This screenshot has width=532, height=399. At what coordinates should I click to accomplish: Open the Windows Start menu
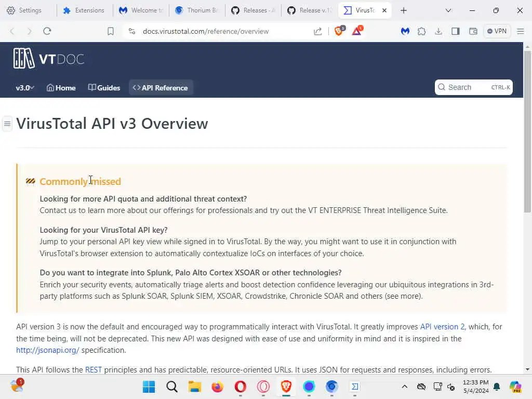[x=149, y=387]
